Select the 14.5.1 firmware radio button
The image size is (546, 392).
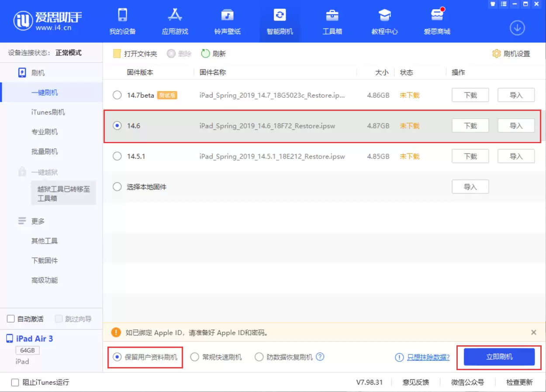[117, 156]
